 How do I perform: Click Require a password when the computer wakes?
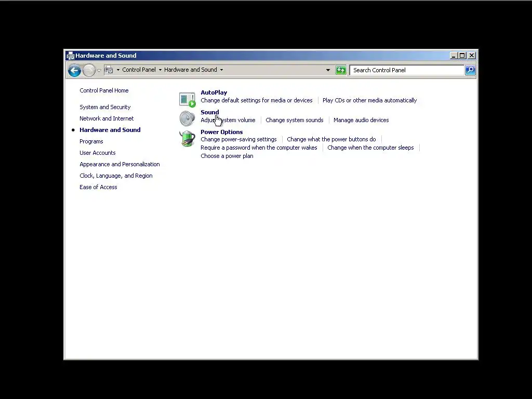click(x=259, y=148)
